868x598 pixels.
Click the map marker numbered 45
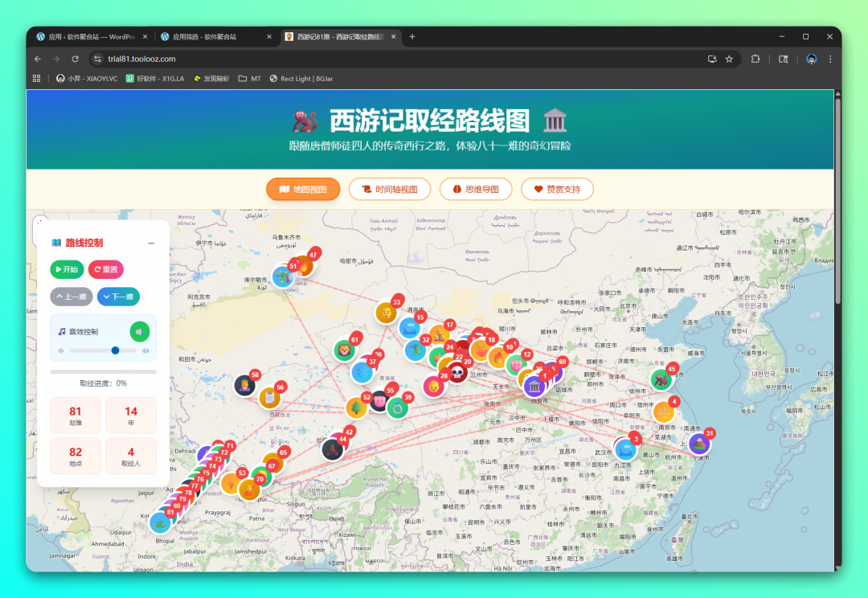pyautogui.click(x=661, y=379)
